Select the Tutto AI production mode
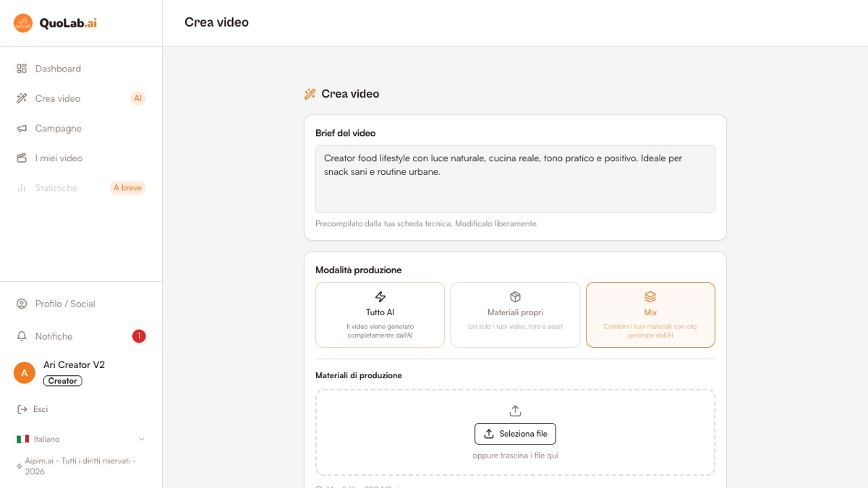 click(380, 314)
